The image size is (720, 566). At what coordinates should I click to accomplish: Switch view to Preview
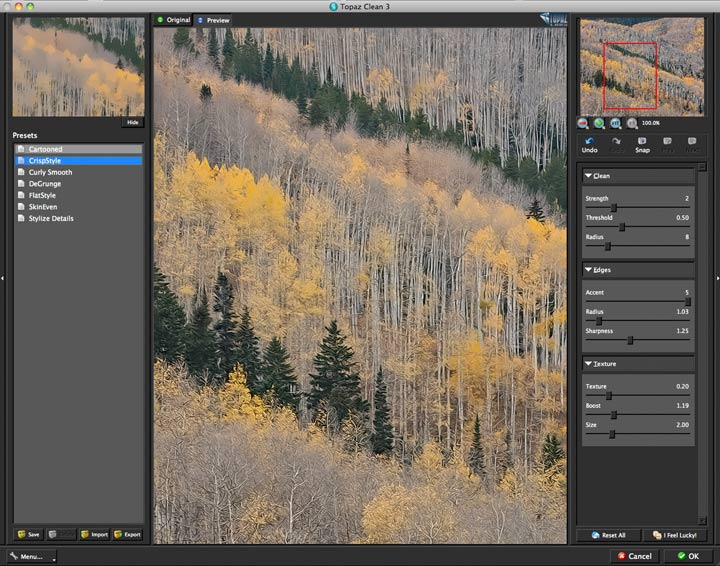(214, 20)
